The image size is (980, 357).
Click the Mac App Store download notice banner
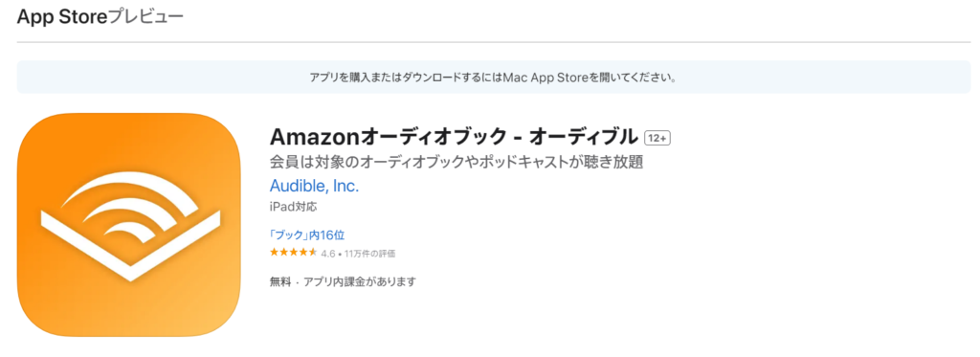coord(494,78)
